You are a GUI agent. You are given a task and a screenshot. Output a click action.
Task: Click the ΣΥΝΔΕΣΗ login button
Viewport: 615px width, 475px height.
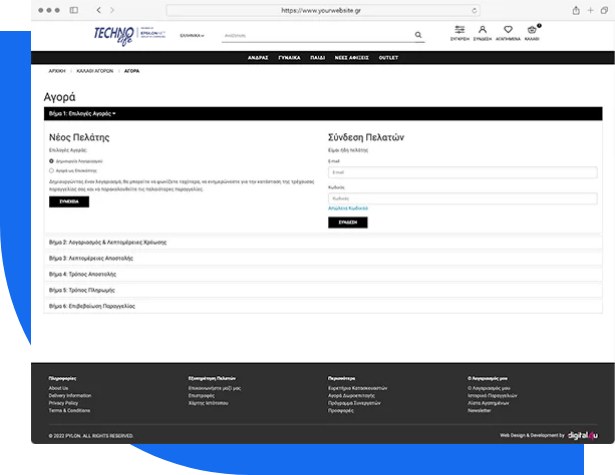pos(348,222)
